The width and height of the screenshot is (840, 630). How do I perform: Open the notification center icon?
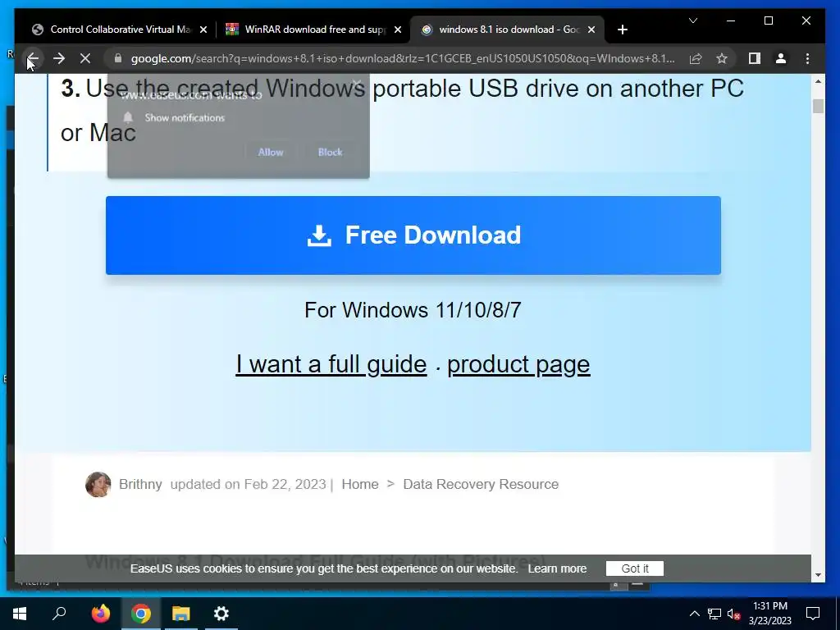coord(813,614)
